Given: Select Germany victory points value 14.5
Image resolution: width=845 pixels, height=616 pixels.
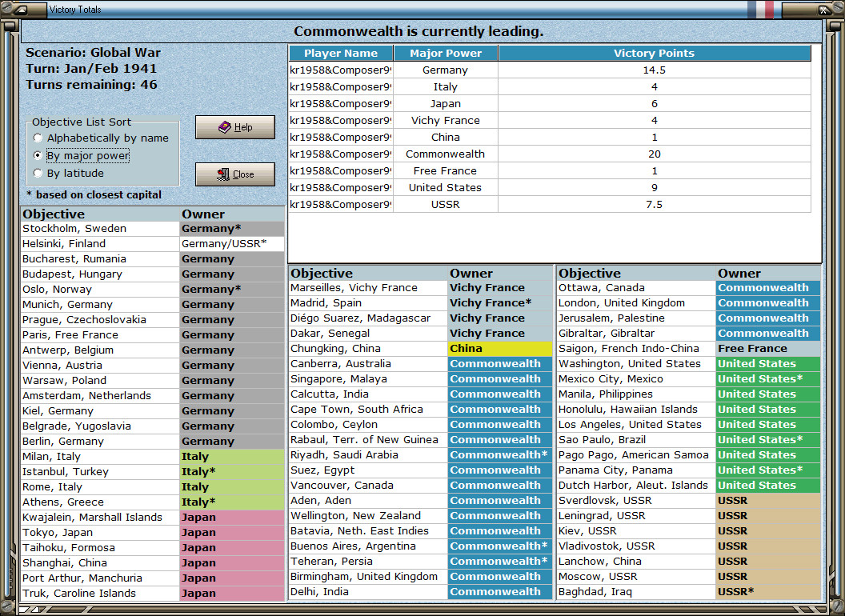Looking at the screenshot, I should tap(655, 70).
